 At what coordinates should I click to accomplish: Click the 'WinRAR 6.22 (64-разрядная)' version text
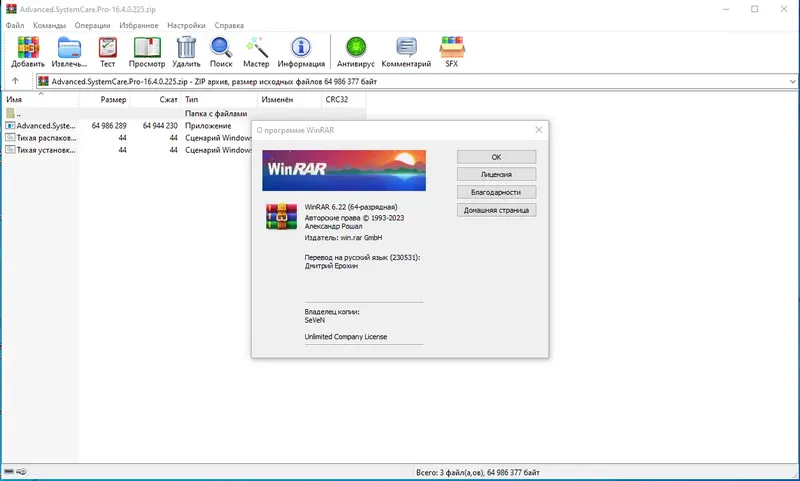(x=351, y=207)
